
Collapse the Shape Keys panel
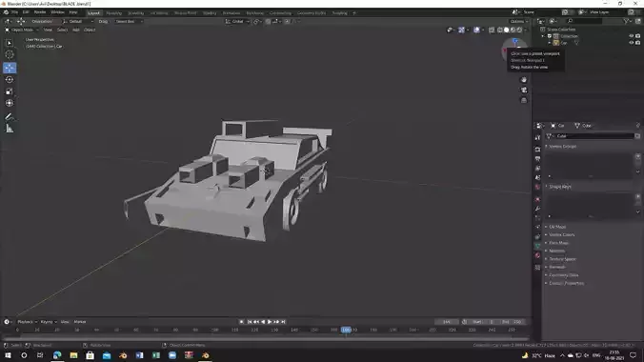[x=560, y=187]
